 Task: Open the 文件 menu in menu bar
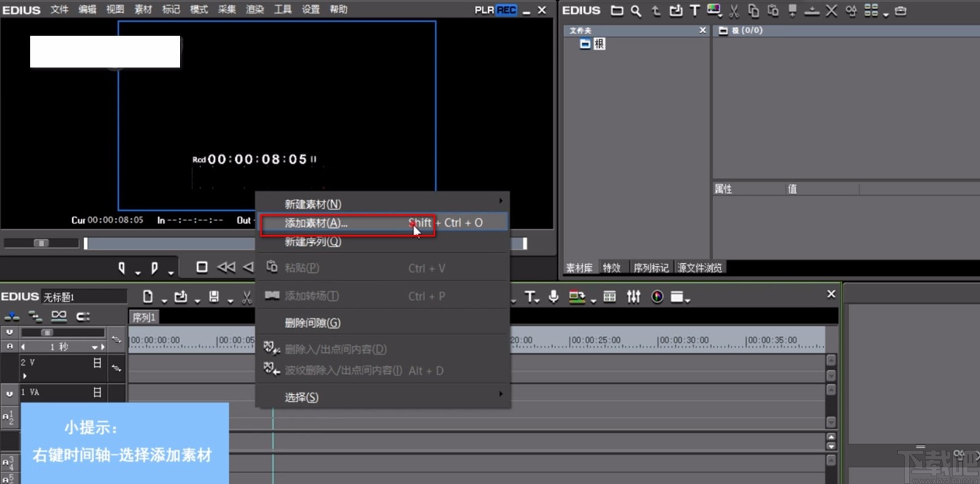pyautogui.click(x=59, y=10)
